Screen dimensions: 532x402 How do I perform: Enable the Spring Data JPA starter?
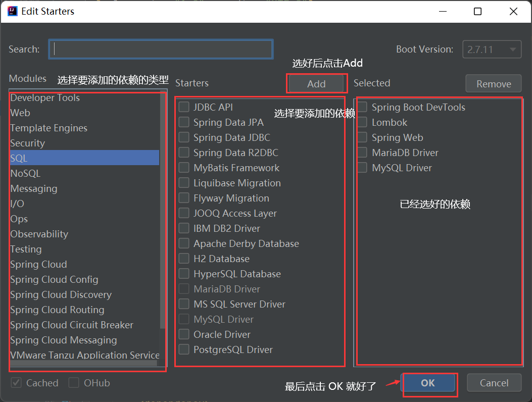click(x=184, y=122)
